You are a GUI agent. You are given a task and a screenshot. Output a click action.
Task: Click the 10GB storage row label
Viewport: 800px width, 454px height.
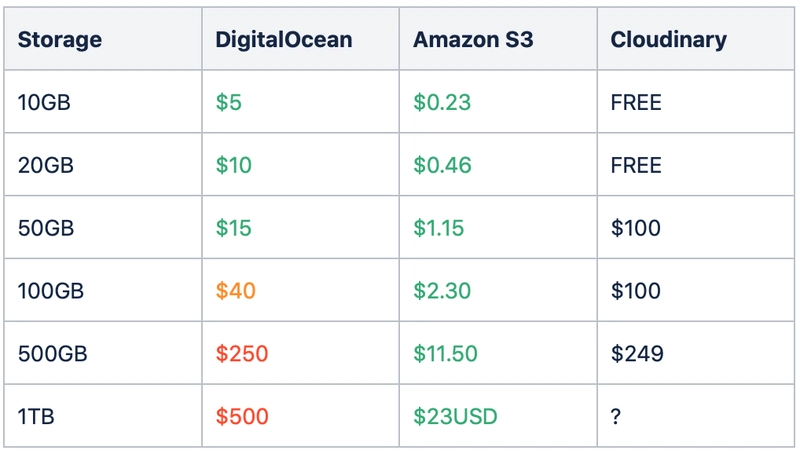click(44, 102)
